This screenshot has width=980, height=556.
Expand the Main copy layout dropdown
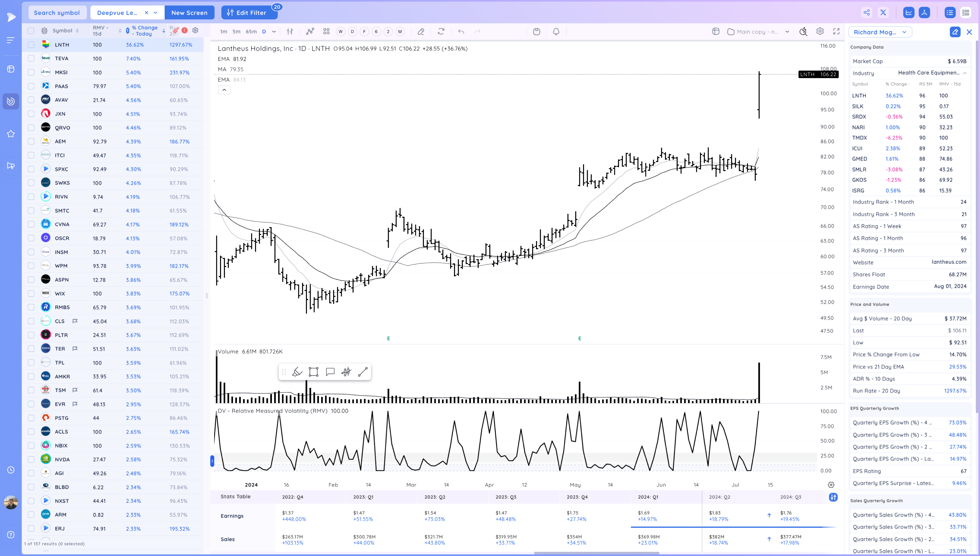787,32
